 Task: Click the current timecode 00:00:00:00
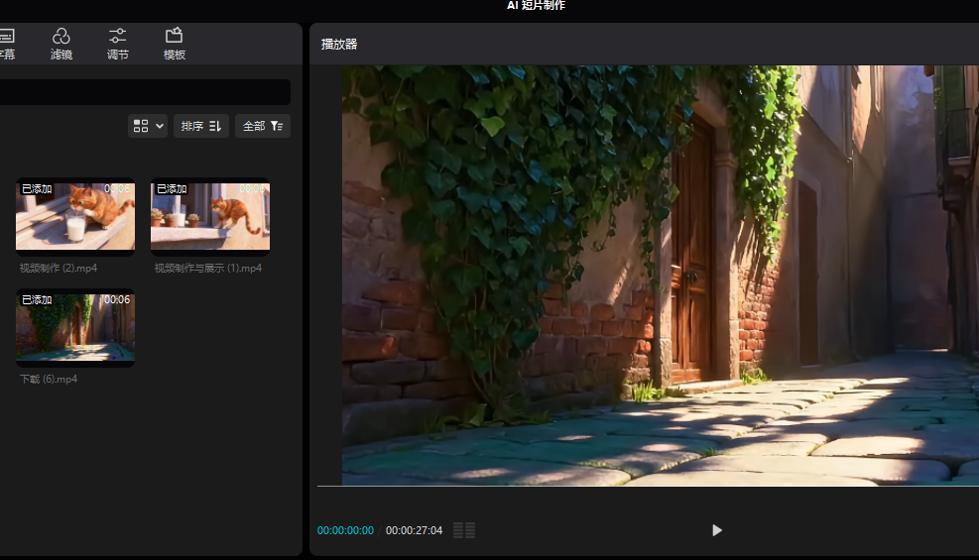click(345, 530)
